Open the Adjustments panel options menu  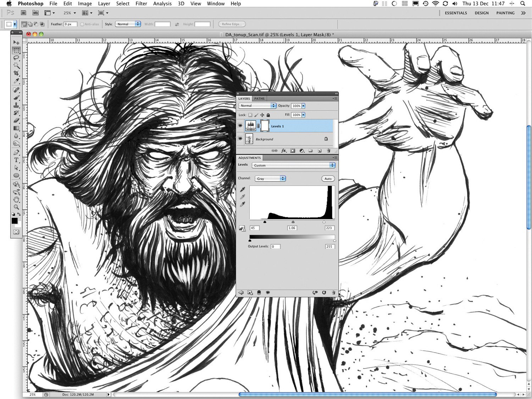coord(335,158)
